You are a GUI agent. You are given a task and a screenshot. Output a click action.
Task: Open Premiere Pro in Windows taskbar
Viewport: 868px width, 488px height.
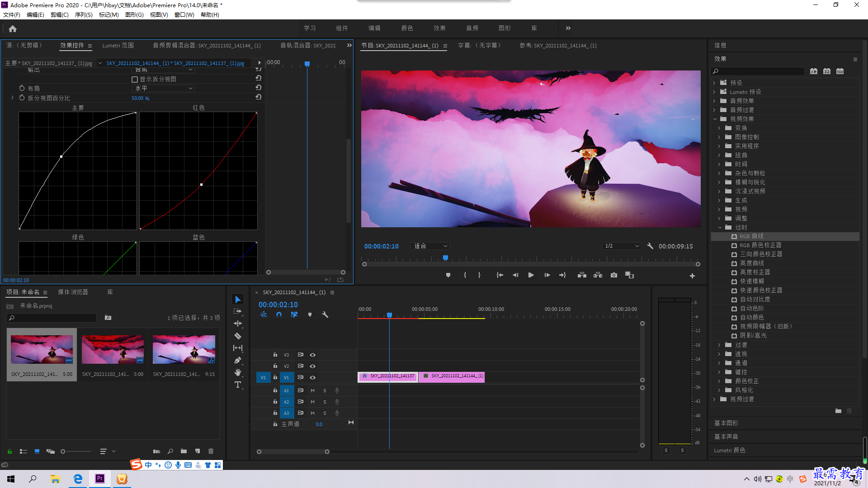[x=100, y=479]
